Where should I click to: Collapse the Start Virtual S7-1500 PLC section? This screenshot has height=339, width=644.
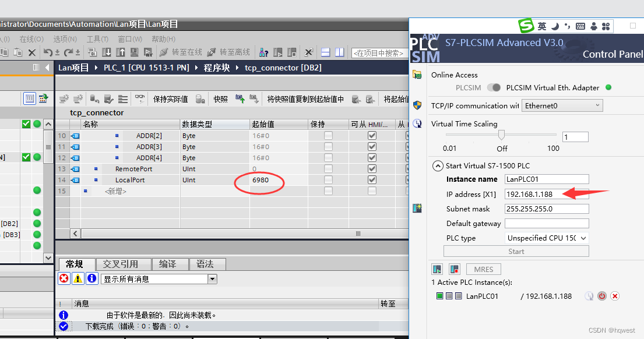[x=438, y=166]
